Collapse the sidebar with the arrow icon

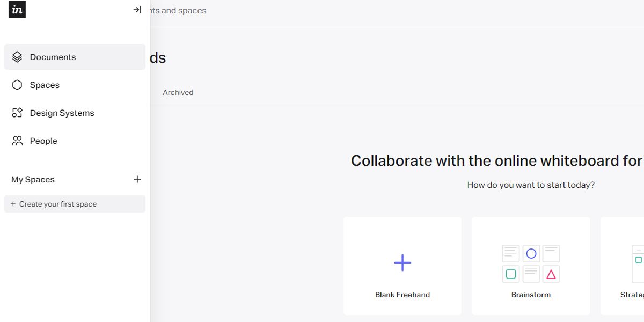pyautogui.click(x=137, y=10)
